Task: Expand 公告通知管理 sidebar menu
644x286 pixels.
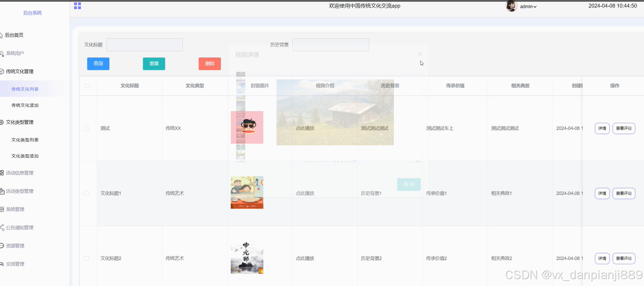Action: pyautogui.click(x=19, y=228)
